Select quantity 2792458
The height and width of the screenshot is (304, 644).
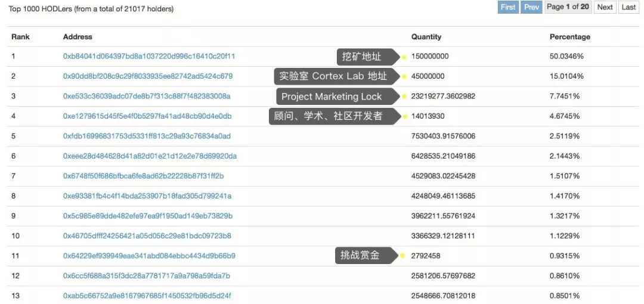point(426,256)
